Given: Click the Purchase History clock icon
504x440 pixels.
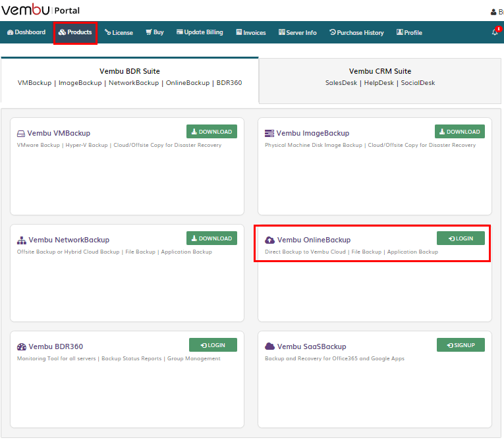Looking at the screenshot, I should 333,32.
